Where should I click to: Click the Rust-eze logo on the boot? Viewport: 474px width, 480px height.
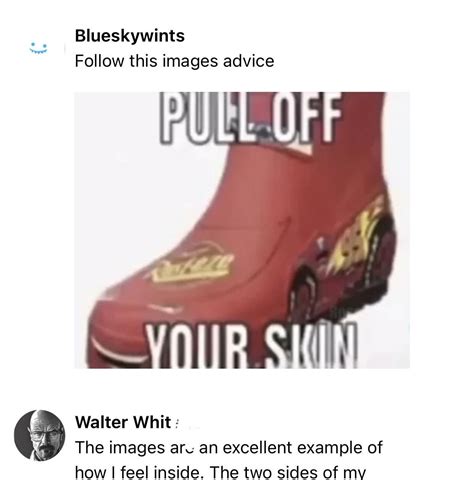point(192,263)
